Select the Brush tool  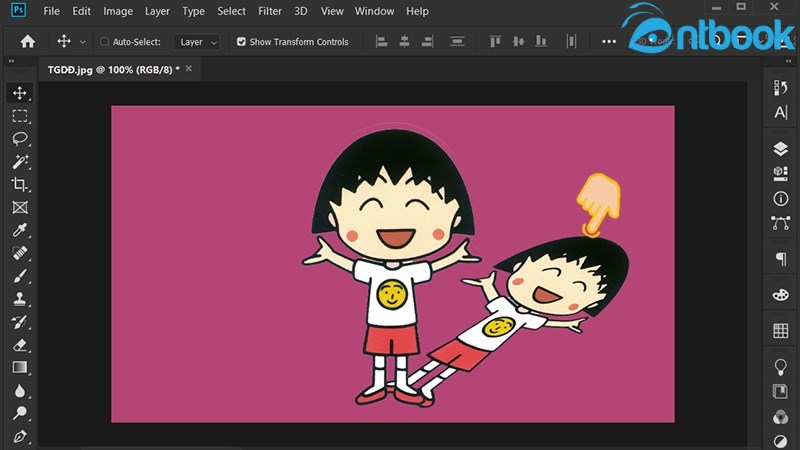tap(20, 276)
